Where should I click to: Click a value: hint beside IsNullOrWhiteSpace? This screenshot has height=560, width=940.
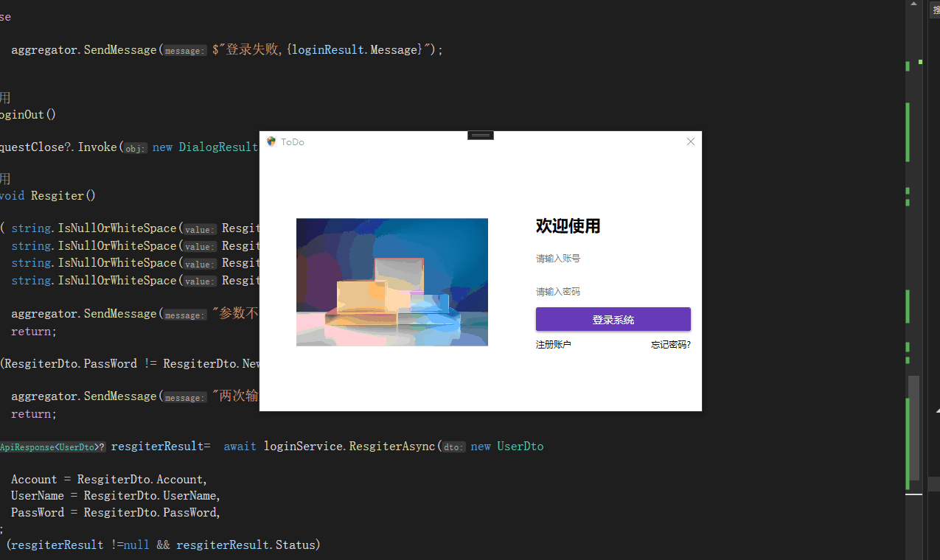[199, 229]
